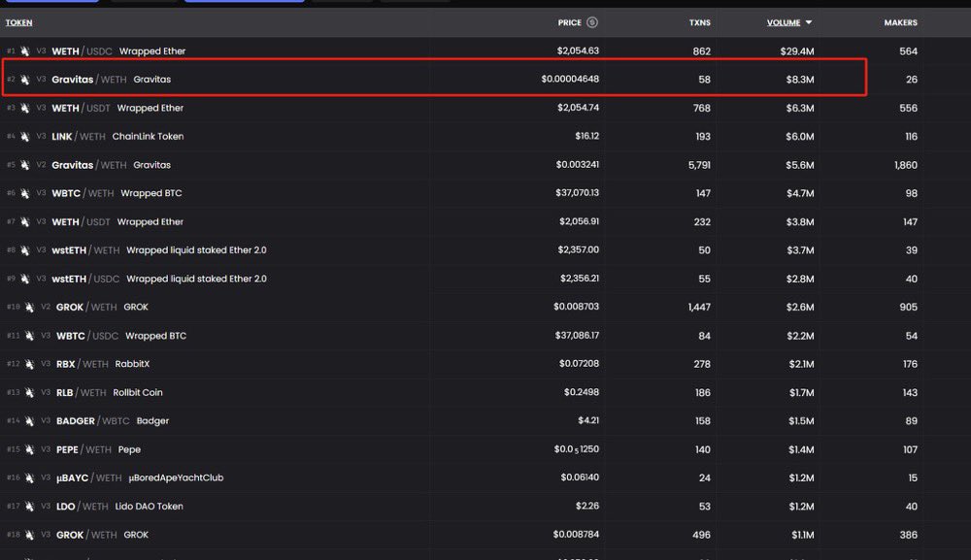Toggle the sort arrow next to VOLUME
This screenshot has width=971, height=560.
click(x=808, y=22)
